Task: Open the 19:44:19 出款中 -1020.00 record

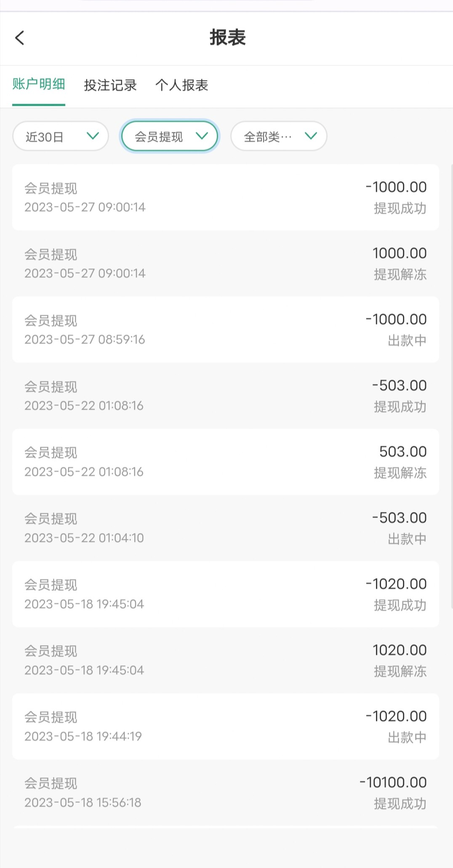Action: [226, 726]
